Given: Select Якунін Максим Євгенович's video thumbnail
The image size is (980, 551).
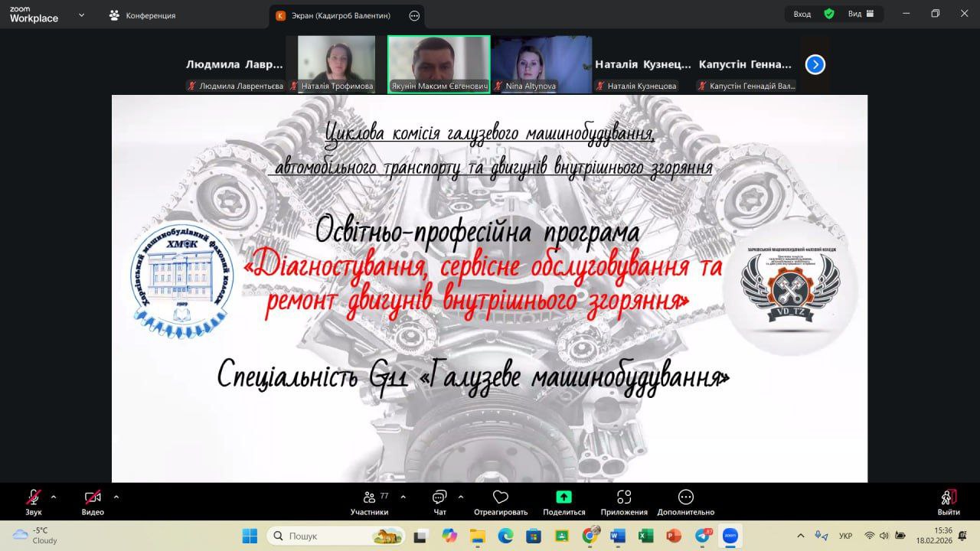Looking at the screenshot, I should coord(439,64).
